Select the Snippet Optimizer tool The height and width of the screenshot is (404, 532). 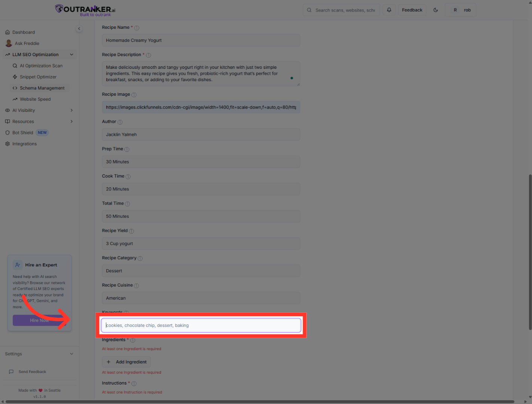pos(38,77)
